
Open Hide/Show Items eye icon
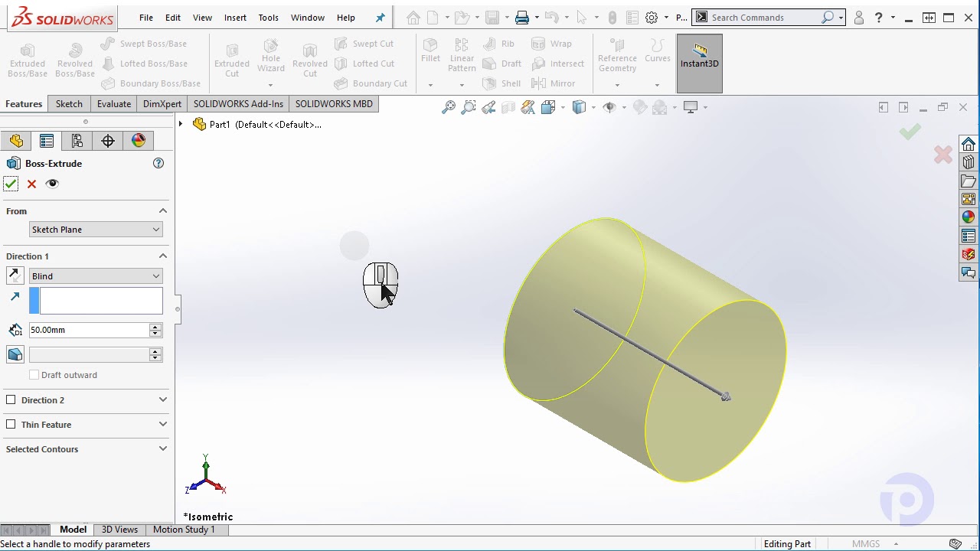(609, 107)
